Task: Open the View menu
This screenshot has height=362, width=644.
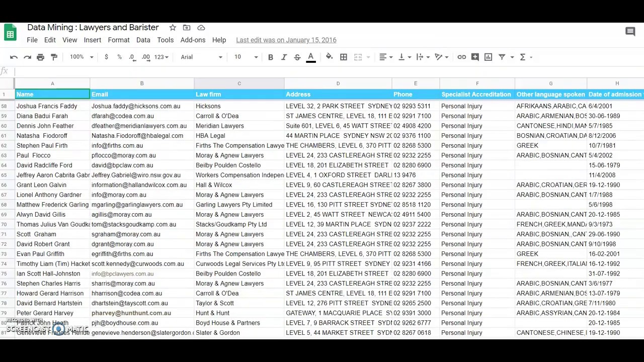Action: pyautogui.click(x=69, y=40)
